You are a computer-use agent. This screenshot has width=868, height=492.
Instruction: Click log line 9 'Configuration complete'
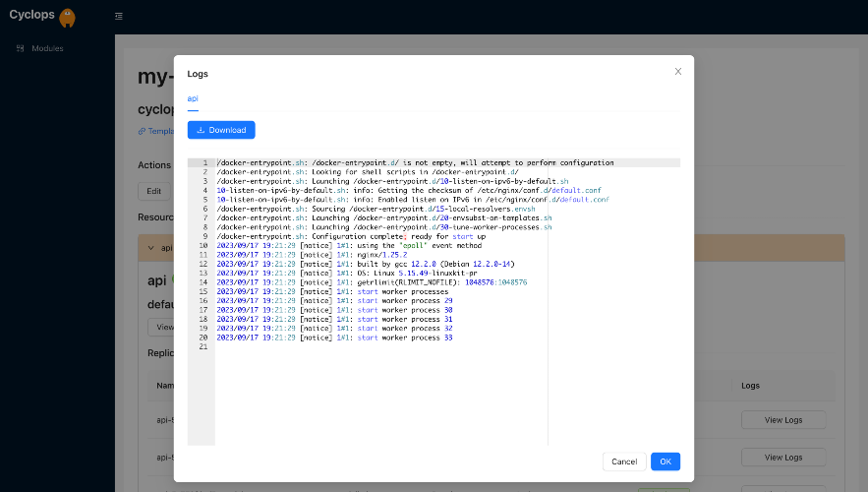click(351, 236)
